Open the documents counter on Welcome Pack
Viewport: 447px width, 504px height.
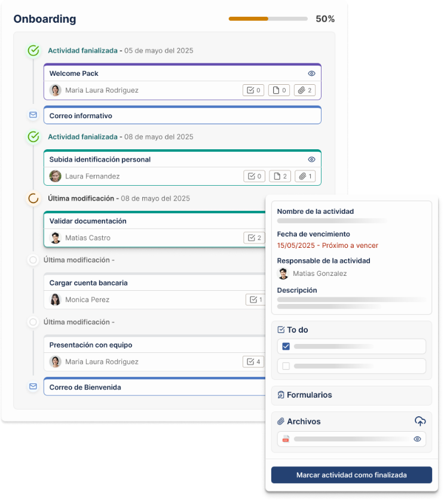(278, 90)
